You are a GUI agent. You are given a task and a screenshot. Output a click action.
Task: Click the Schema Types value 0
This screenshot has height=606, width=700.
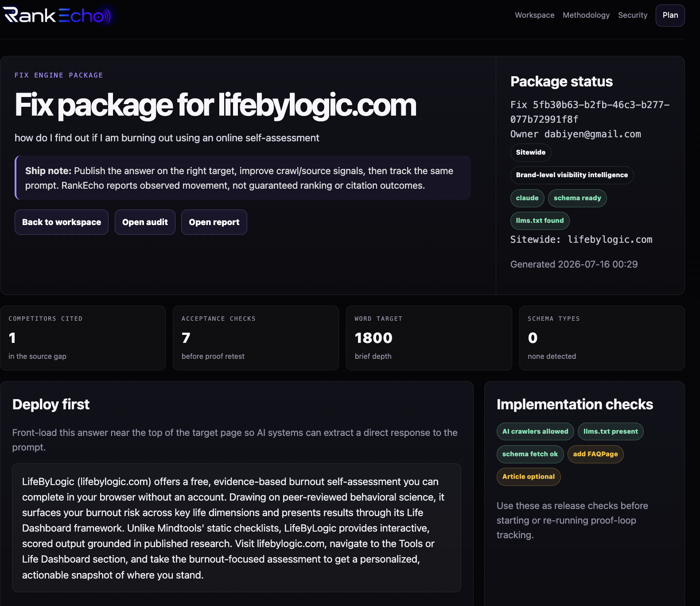click(533, 338)
